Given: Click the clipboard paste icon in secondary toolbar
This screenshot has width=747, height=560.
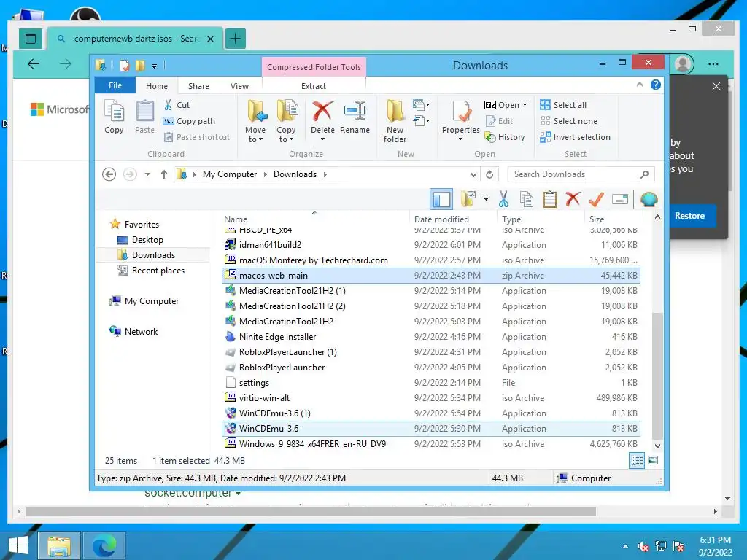Looking at the screenshot, I should tap(550, 199).
